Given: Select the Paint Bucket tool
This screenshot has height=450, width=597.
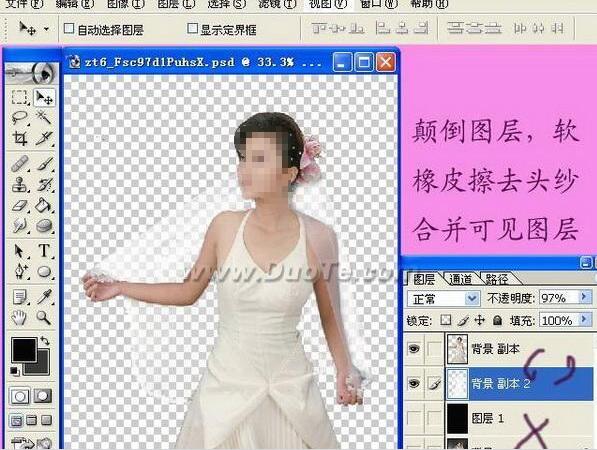Looking at the screenshot, I should coord(44,206).
